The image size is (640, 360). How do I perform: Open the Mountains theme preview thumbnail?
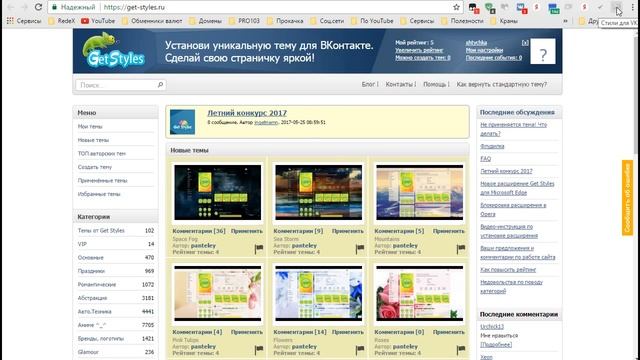(x=420, y=192)
